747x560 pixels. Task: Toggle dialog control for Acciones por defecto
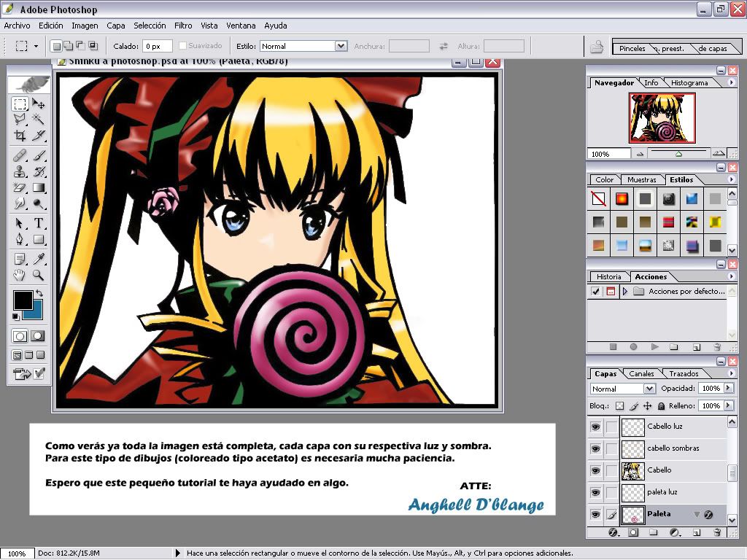pos(611,291)
